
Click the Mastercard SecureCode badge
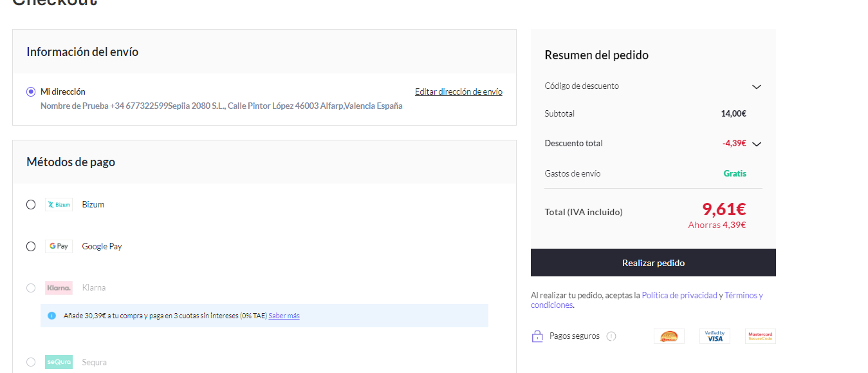click(761, 336)
